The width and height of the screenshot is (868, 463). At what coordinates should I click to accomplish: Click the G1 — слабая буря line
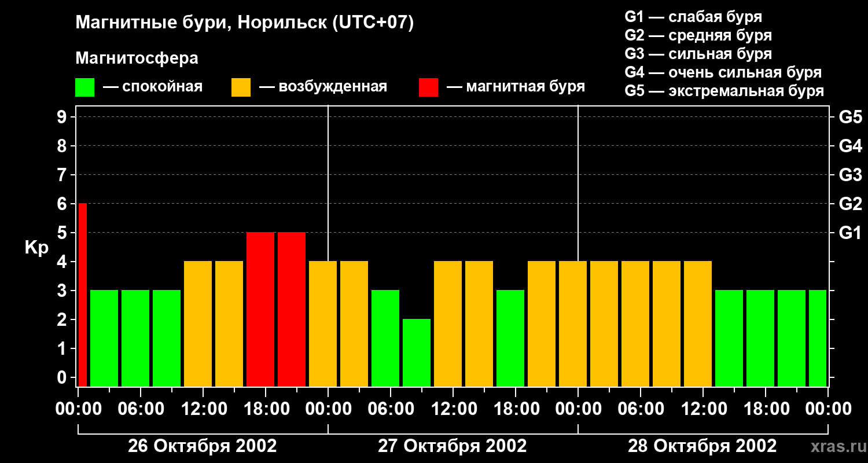(x=693, y=17)
